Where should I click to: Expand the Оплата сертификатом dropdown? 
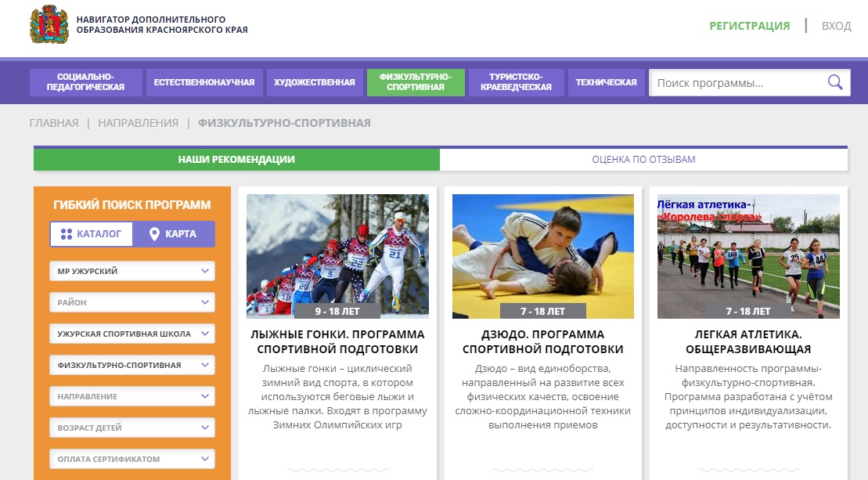click(x=131, y=459)
